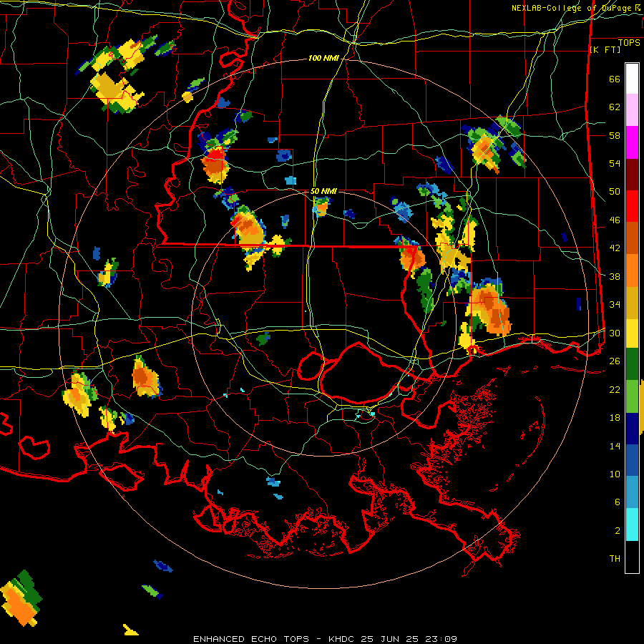Click the light pink legend swatch
644x644 pixels.
(632, 110)
